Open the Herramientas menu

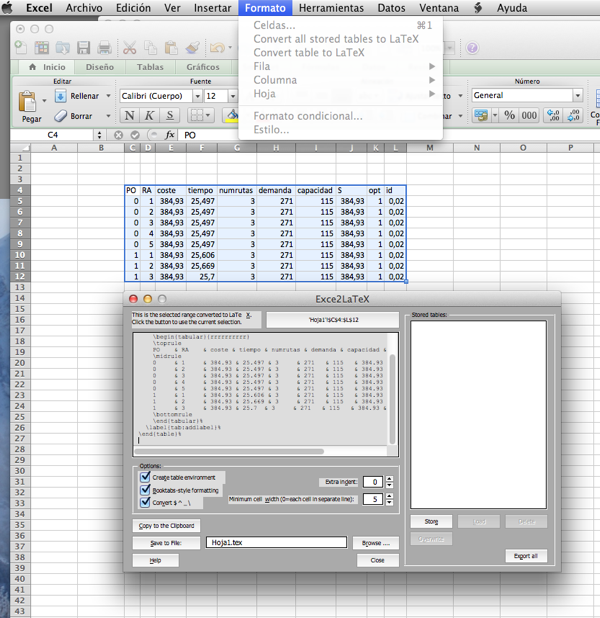[x=331, y=8]
